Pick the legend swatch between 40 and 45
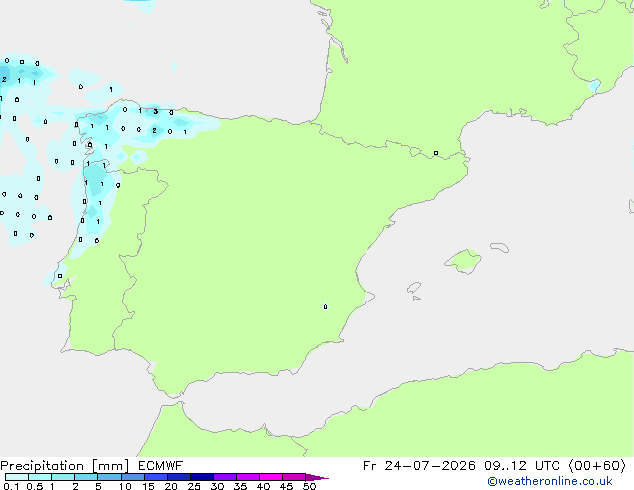 click(x=271, y=477)
